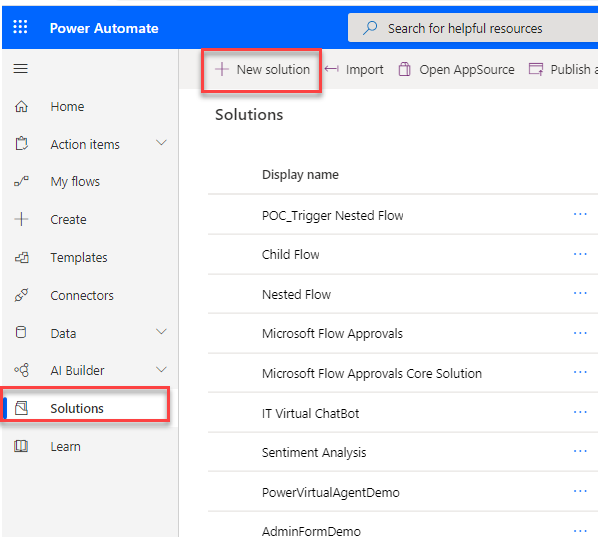The height and width of the screenshot is (537, 598).
Task: Open more options for Microsoft Flow Approvals
Action: click(x=580, y=333)
